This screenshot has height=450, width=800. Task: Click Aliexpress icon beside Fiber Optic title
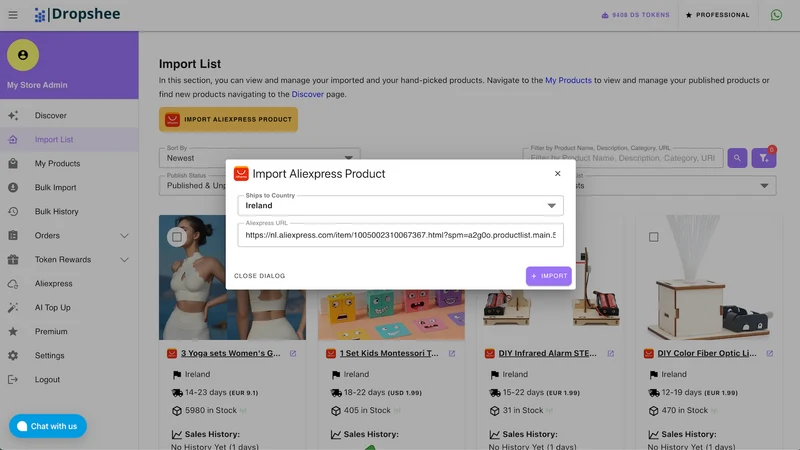pos(648,353)
